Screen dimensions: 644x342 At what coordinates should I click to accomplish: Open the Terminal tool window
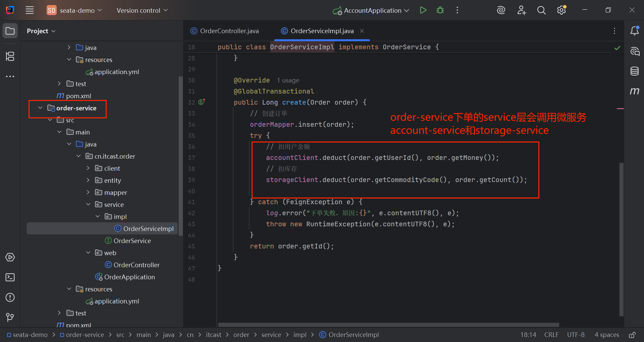click(10, 277)
